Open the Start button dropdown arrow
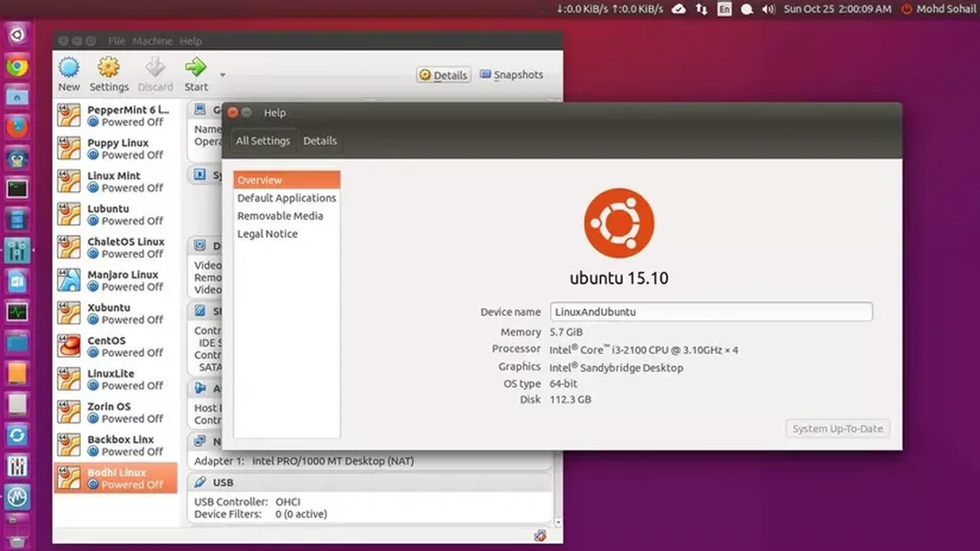The width and height of the screenshot is (980, 551). [222, 75]
